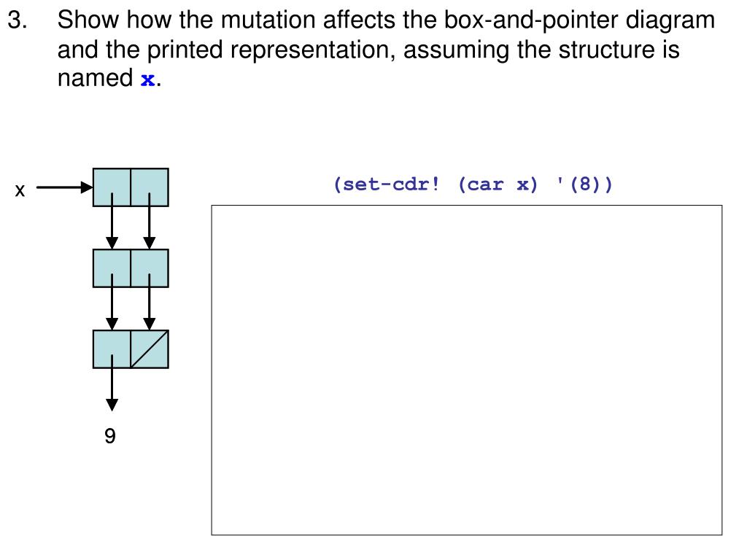Click inside the empty answer box
Viewport: 747px width, 560px height.
pos(467,370)
